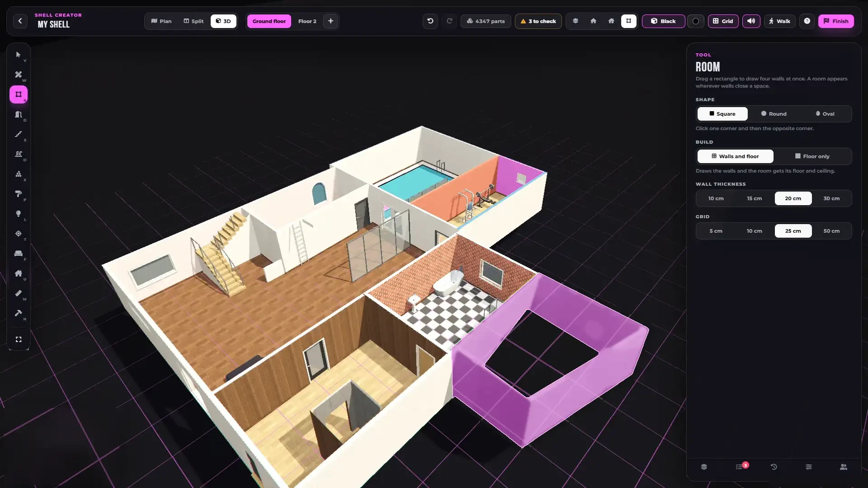Select the pointer selection tool
Viewport: 868px width, 488px height.
[19, 55]
